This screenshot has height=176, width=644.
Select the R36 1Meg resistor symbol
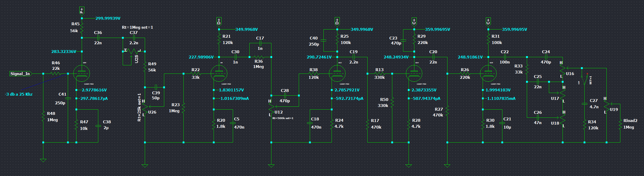point(259,57)
